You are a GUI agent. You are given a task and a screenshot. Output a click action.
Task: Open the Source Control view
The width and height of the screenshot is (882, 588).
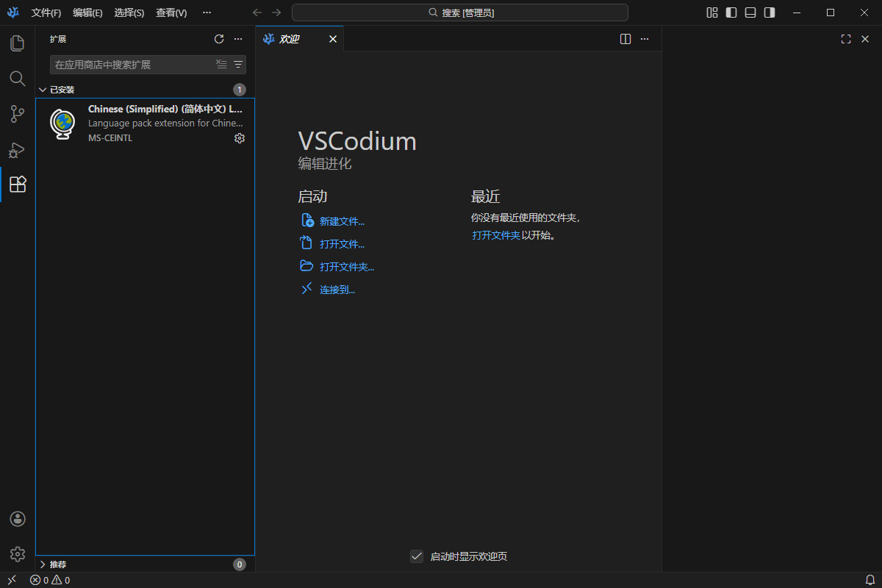(x=17, y=114)
